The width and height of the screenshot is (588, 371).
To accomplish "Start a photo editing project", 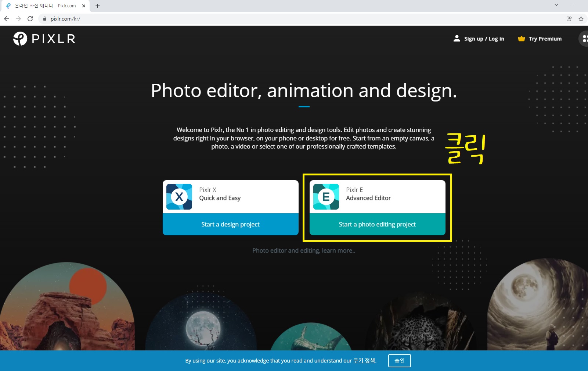I will [x=378, y=224].
